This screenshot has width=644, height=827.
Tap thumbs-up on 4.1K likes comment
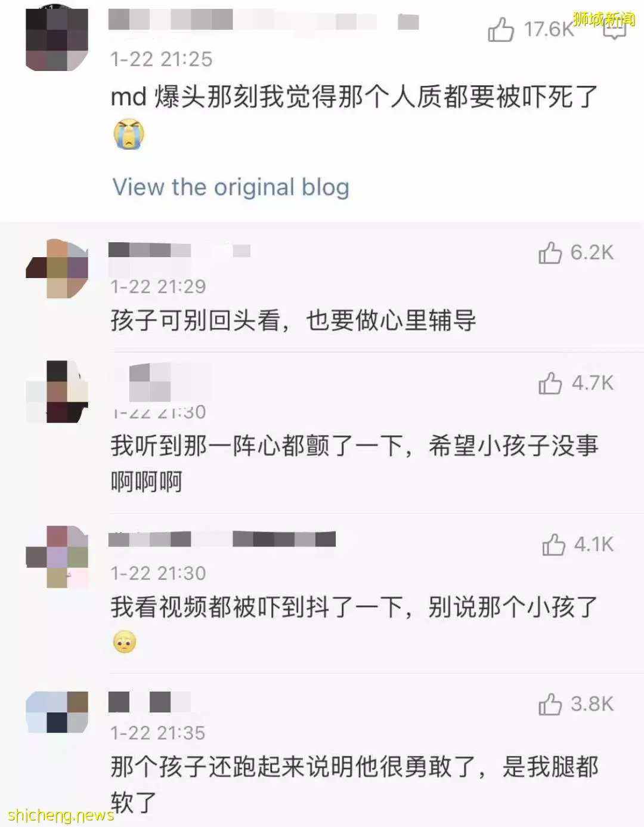553,544
